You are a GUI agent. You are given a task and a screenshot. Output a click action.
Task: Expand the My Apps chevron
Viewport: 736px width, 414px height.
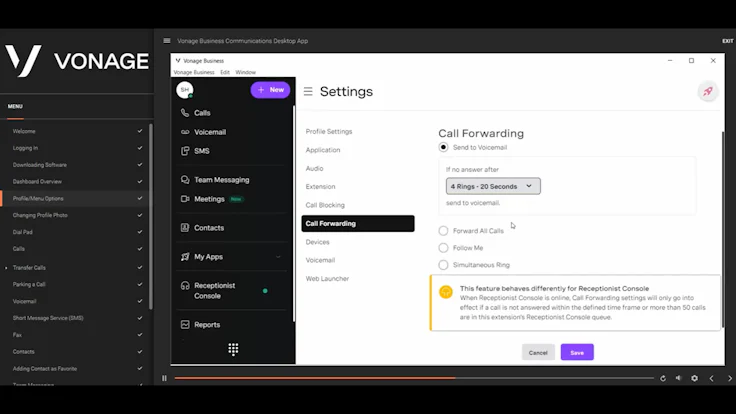click(278, 257)
